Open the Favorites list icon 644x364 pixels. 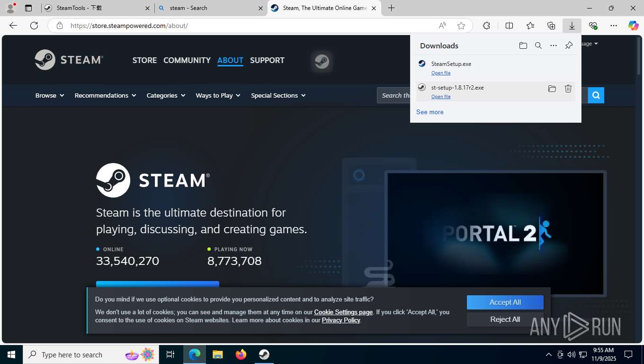point(530,26)
